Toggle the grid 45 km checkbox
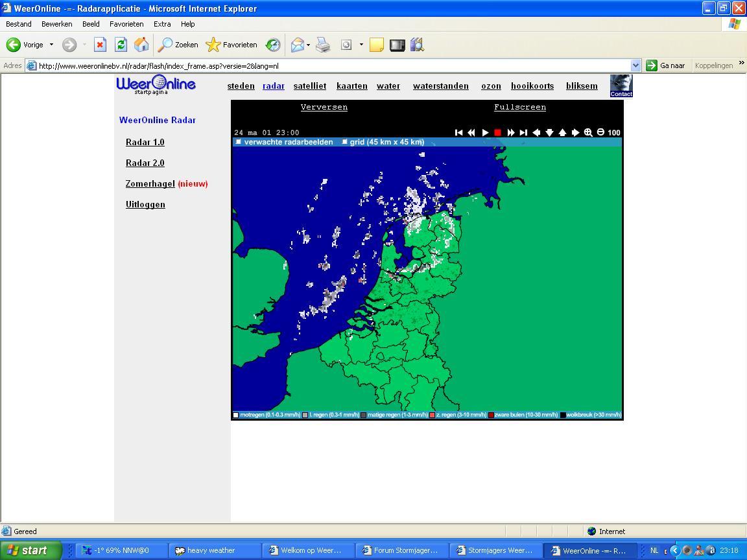 344,142
